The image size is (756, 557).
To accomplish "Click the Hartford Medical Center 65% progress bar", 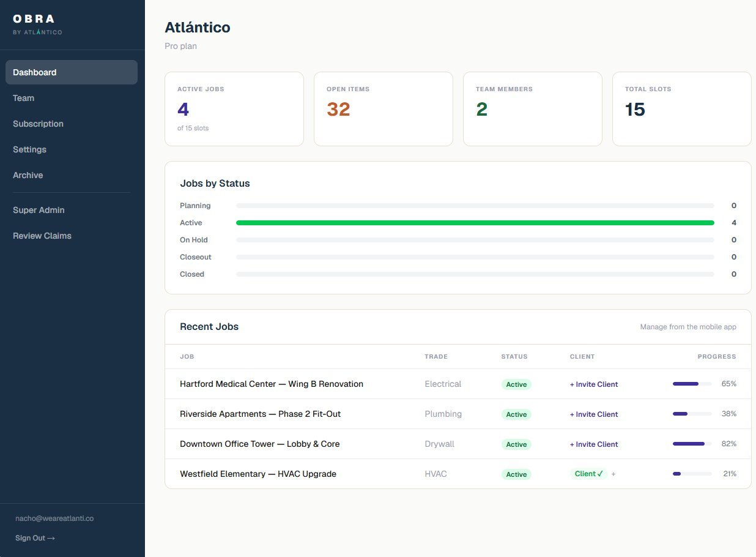I will 692,384.
